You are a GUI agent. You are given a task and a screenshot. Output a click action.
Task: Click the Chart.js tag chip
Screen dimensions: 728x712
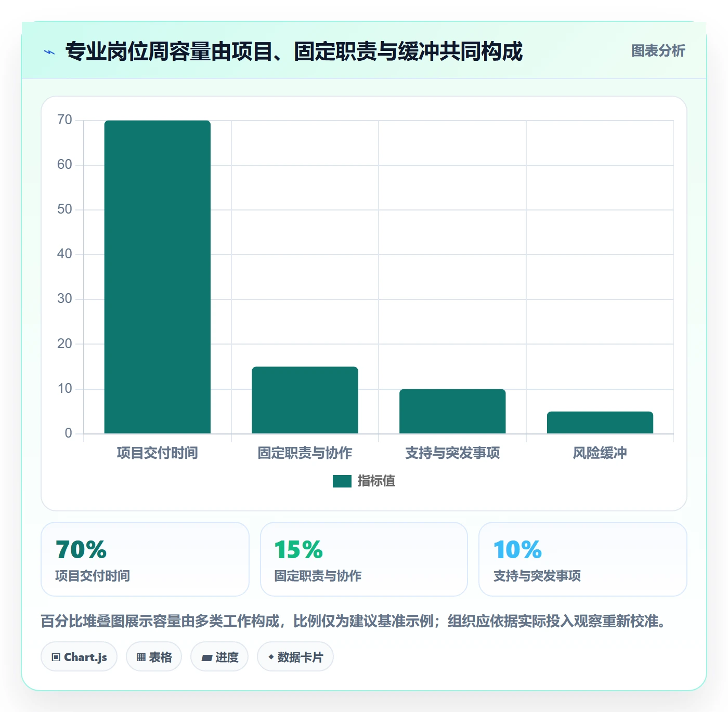(79, 657)
